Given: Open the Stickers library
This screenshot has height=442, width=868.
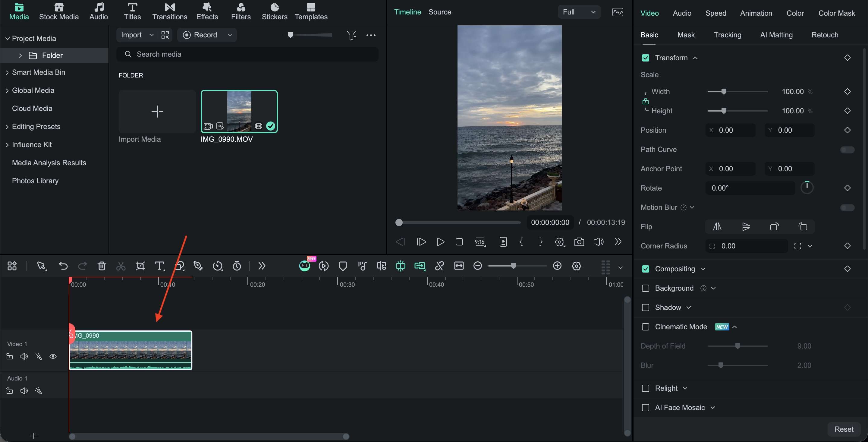Looking at the screenshot, I should [x=275, y=11].
